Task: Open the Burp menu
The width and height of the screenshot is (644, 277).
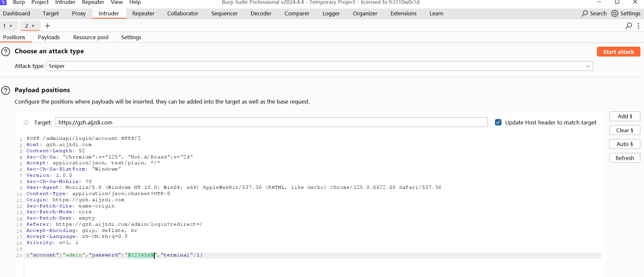Action: 19,2
